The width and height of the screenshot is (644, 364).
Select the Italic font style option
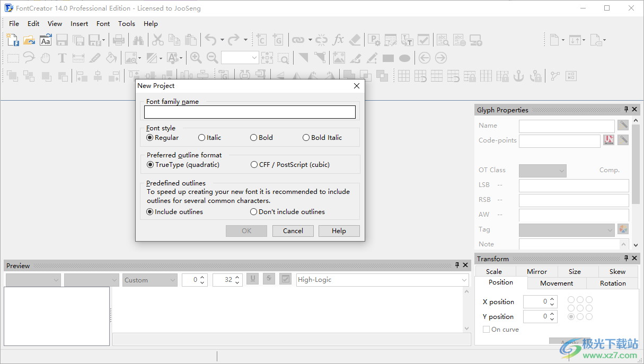(x=202, y=137)
